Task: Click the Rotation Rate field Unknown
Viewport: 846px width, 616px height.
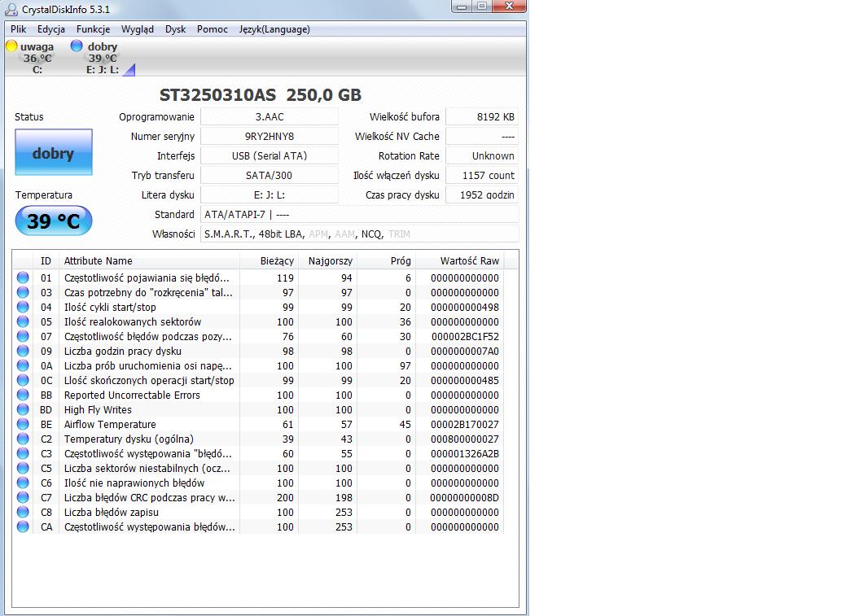Action: [x=482, y=156]
